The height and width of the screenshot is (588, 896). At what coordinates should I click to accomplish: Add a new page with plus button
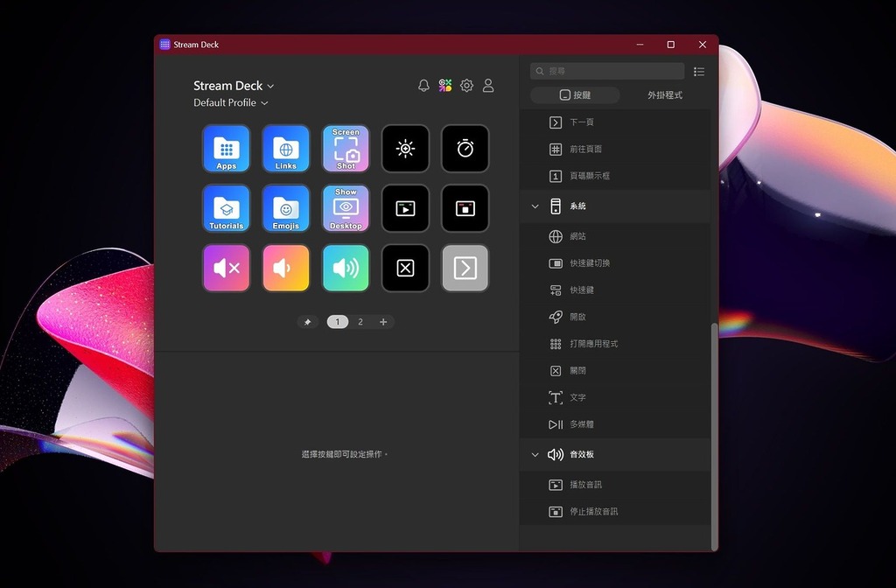pyautogui.click(x=383, y=322)
